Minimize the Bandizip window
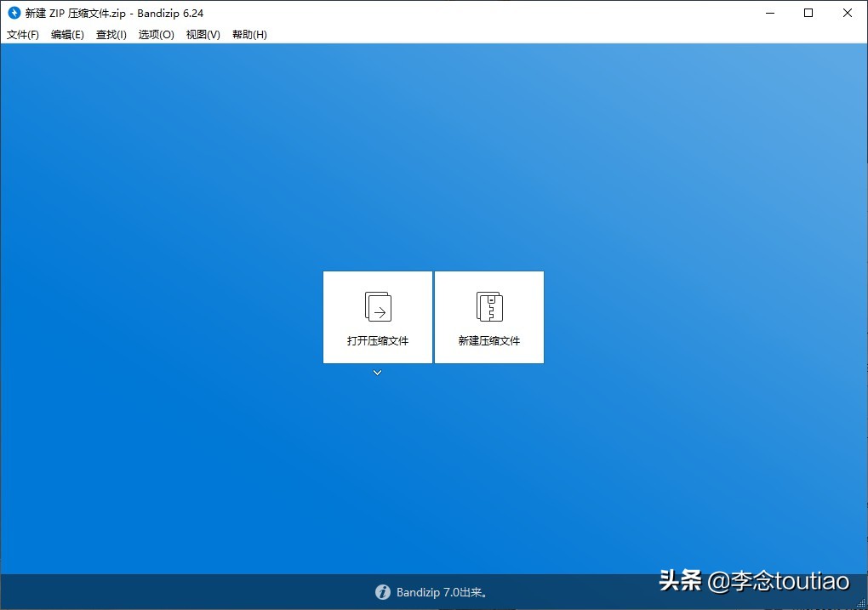The width and height of the screenshot is (868, 610). point(769,13)
